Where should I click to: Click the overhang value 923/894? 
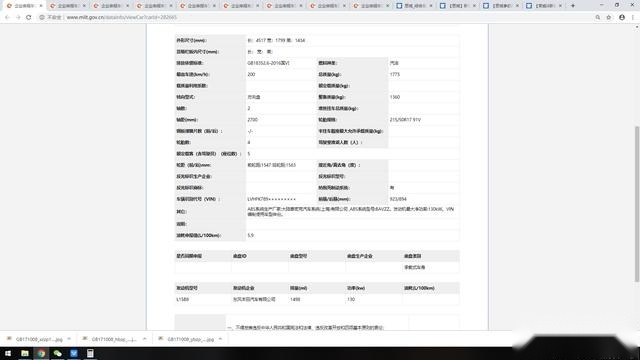point(398,199)
